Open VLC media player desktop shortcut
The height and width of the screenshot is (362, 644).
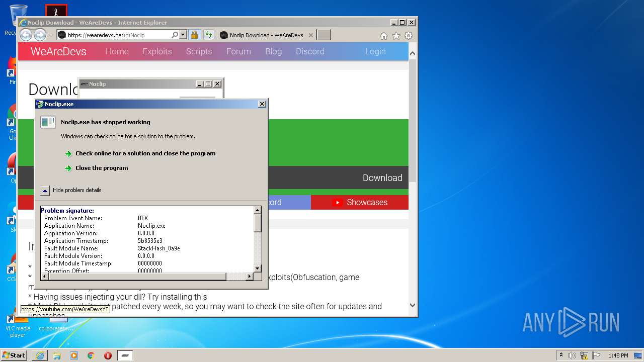tap(18, 325)
